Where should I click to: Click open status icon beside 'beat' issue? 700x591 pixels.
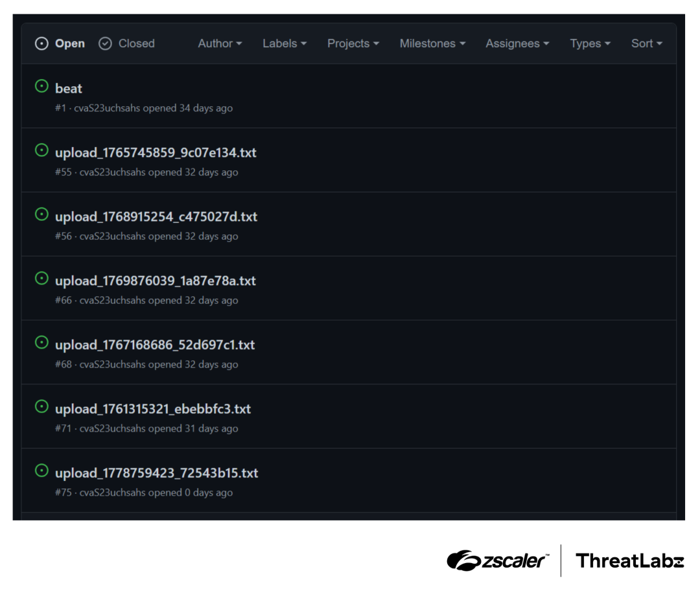(41, 86)
